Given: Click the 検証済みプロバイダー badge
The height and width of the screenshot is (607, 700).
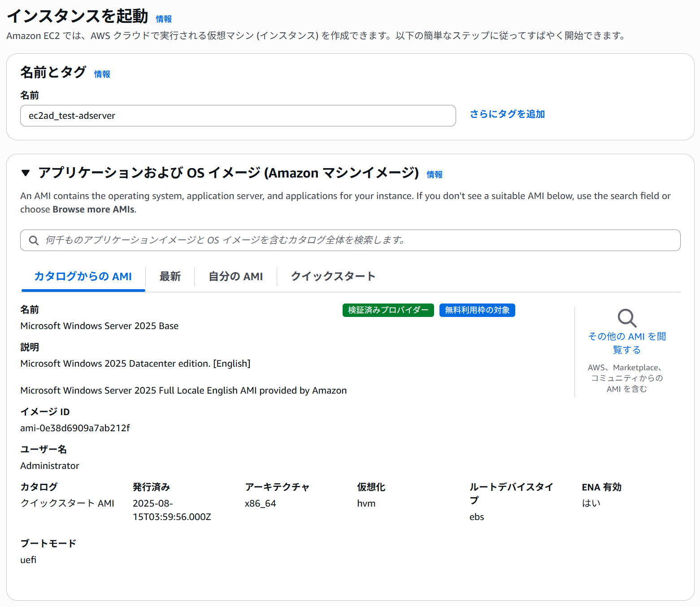Looking at the screenshot, I should 388,310.
